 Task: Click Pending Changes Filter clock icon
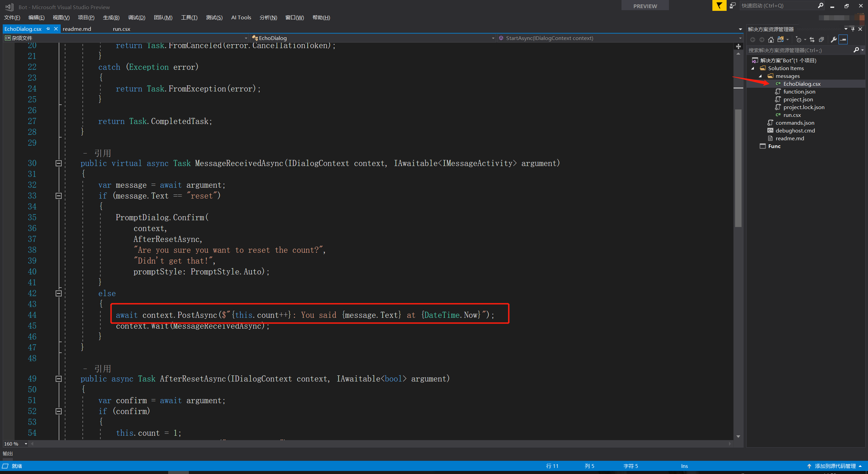click(x=798, y=40)
